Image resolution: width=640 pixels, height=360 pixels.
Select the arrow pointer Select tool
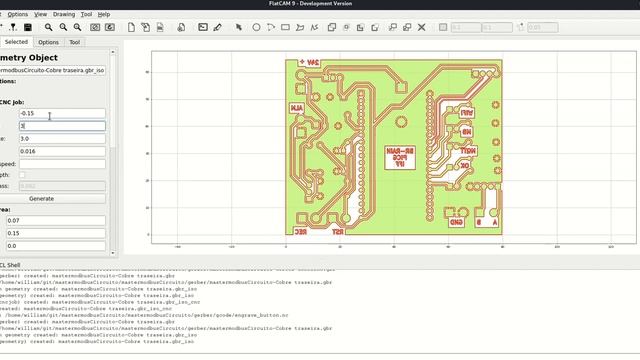tap(239, 27)
